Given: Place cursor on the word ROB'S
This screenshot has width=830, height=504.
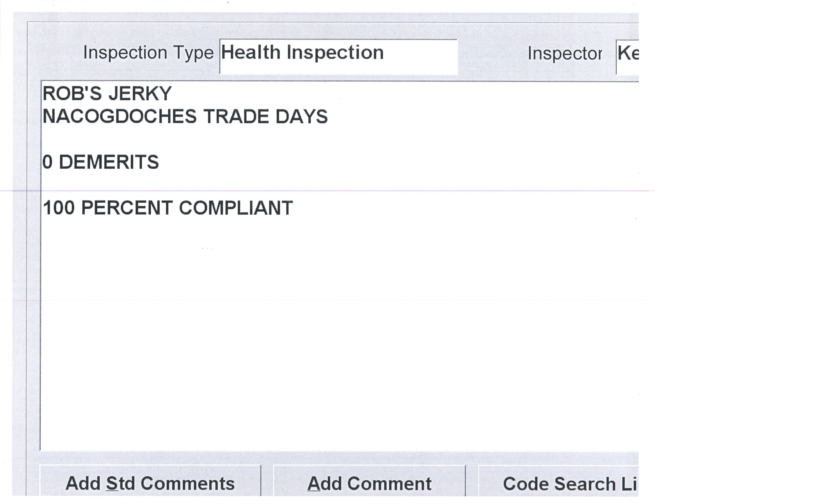Looking at the screenshot, I should tap(72, 94).
